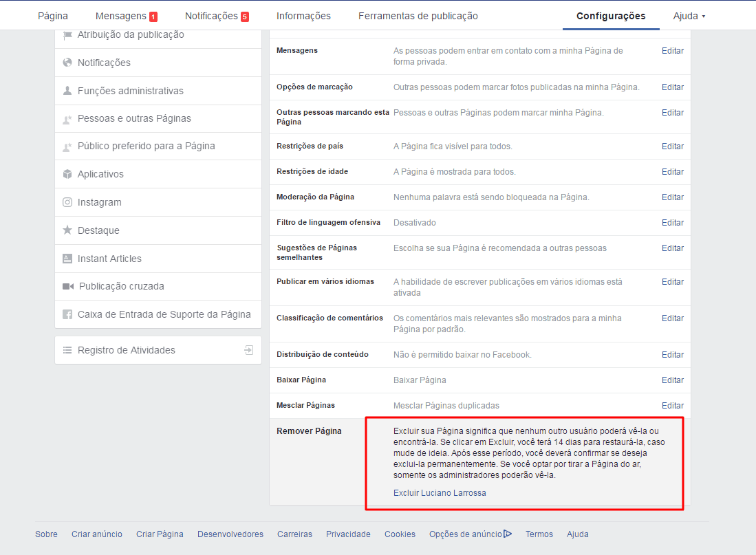Image resolution: width=756 pixels, height=555 pixels.
Task: Open Pessoas e outras Páginas section
Action: pos(158,118)
